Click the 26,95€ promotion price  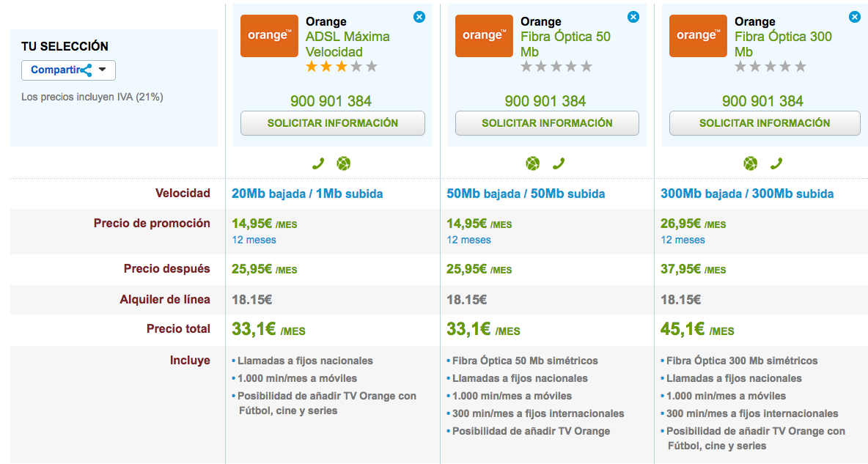(693, 224)
